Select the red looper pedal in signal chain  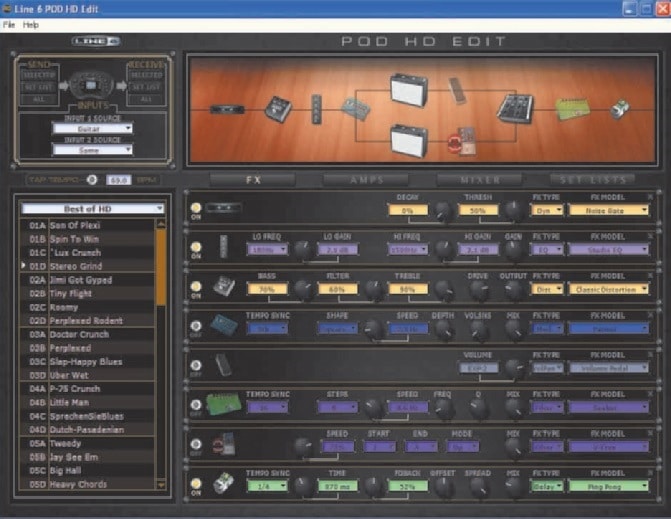[462, 141]
